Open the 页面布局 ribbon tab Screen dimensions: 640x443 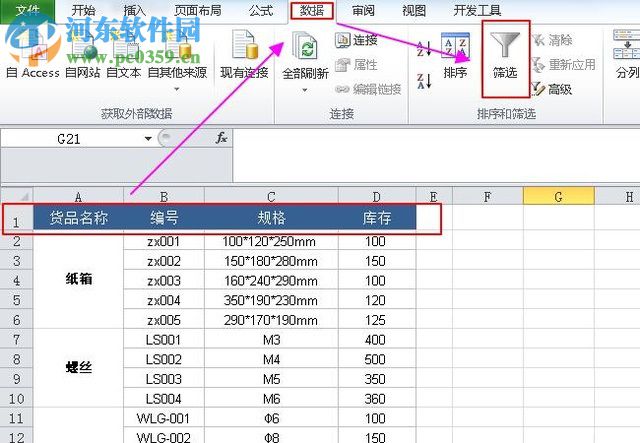point(198,11)
